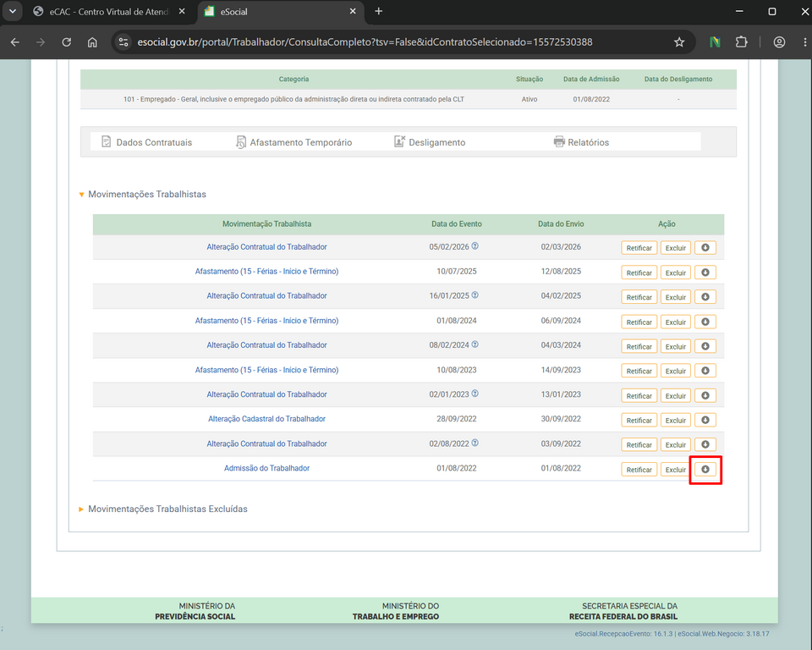Click send date 12/08/2025 cell
Image resolution: width=812 pixels, height=650 pixels.
[560, 271]
